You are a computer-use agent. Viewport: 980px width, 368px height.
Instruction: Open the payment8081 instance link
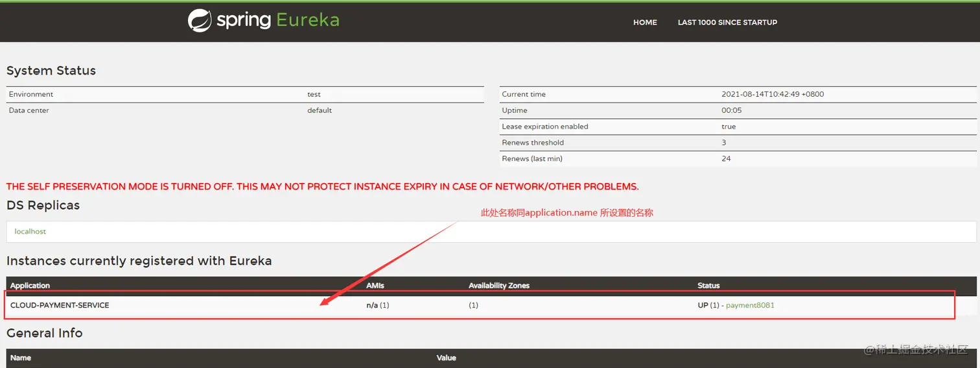coord(750,305)
